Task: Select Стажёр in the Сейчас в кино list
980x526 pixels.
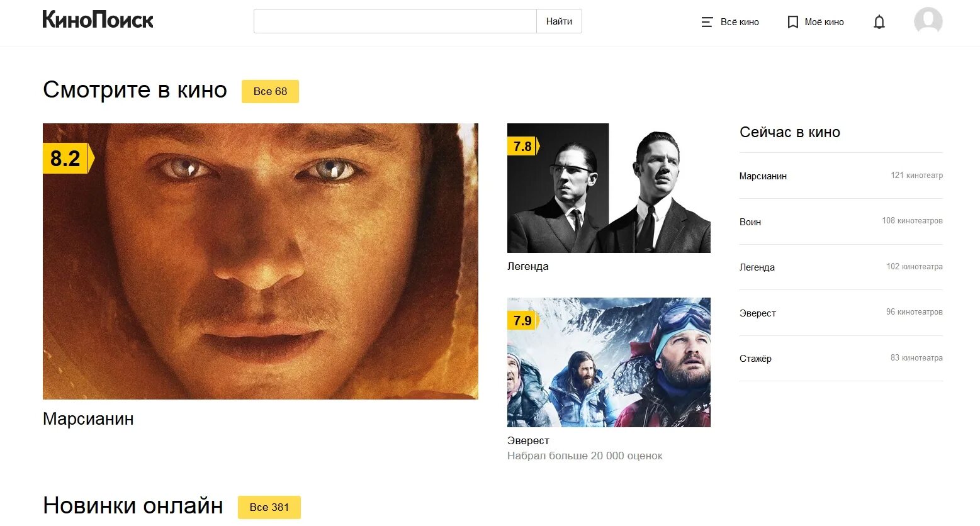Action: pyautogui.click(x=841, y=358)
